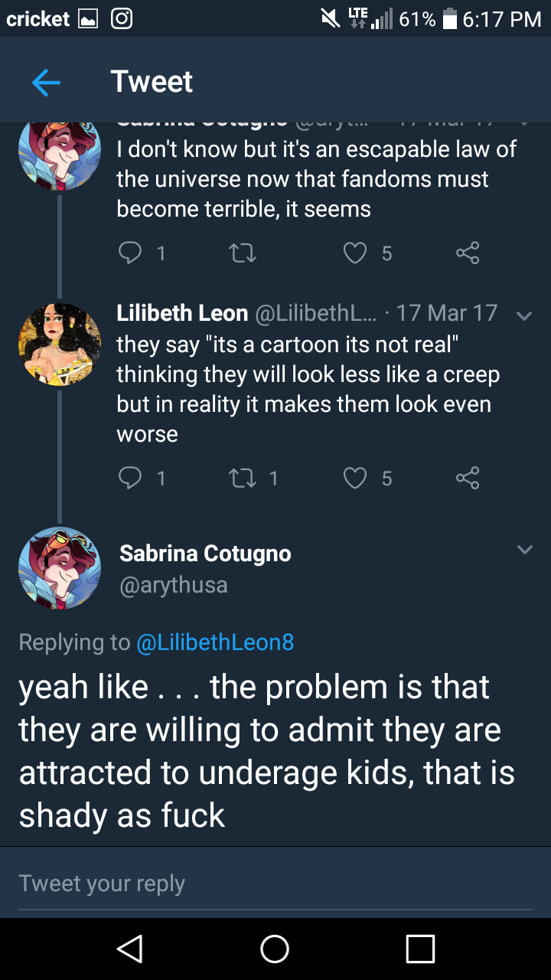The height and width of the screenshot is (980, 551).
Task: Retweet the fandoms must become terrible tweet
Action: (242, 253)
